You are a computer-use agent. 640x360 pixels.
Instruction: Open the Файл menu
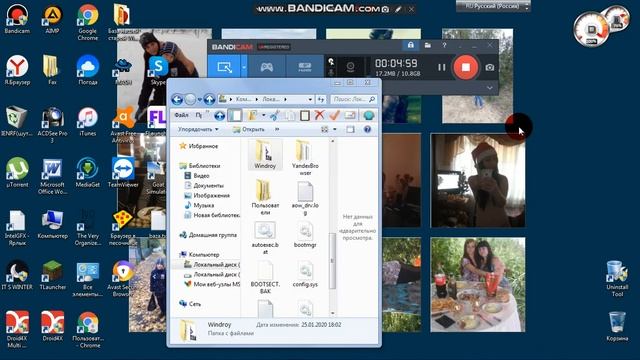click(x=181, y=116)
